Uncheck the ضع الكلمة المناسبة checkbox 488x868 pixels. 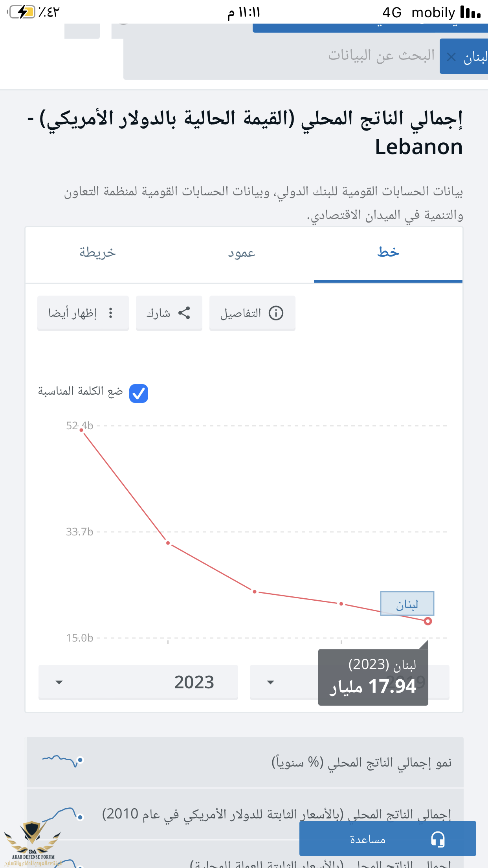[x=139, y=393]
